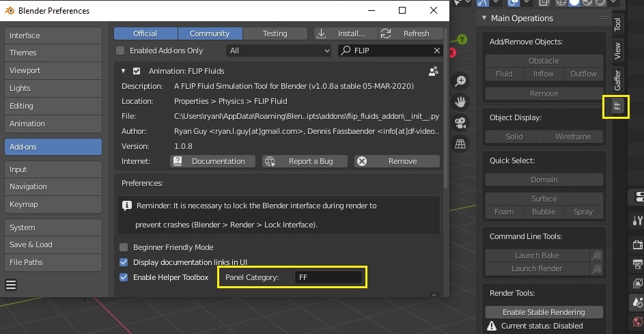Image resolution: width=644 pixels, height=334 pixels.
Task: Copy the Launch Render command to clipboard
Action: point(596,268)
